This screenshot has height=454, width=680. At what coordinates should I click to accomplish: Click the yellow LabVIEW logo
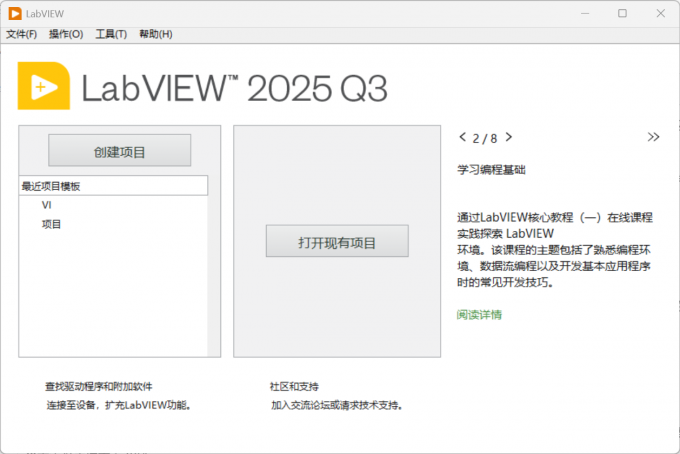(44, 86)
